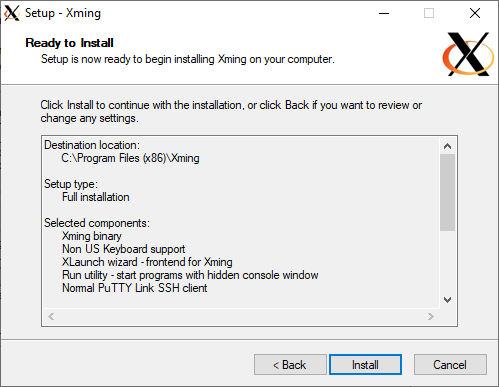Minimize the Setup window
The width and height of the screenshot is (499, 387).
384,13
